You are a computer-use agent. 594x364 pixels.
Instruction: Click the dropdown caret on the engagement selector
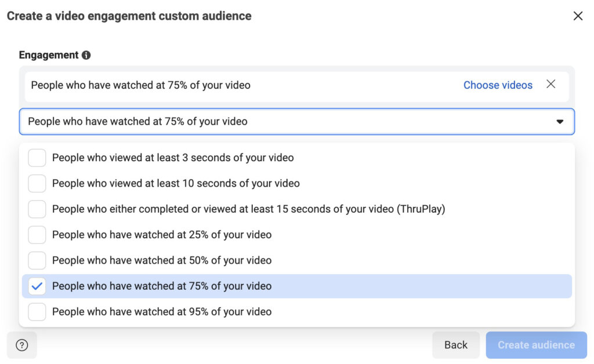click(x=560, y=122)
